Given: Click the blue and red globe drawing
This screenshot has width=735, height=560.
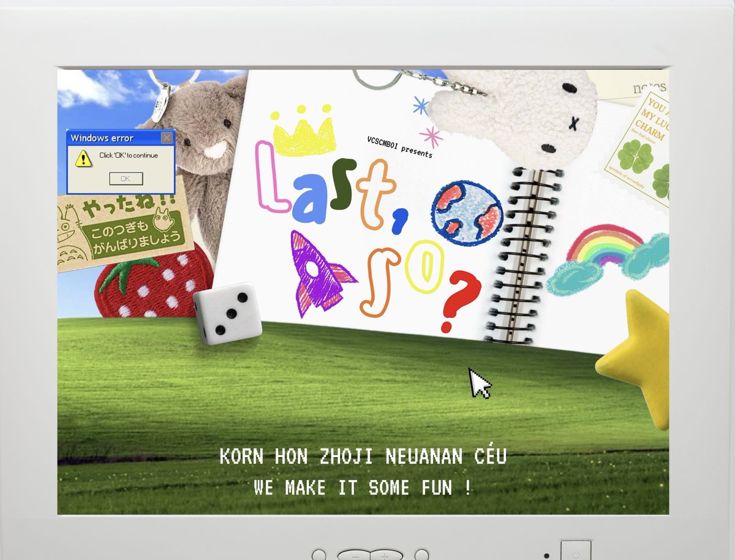Looking at the screenshot, I should [x=467, y=213].
